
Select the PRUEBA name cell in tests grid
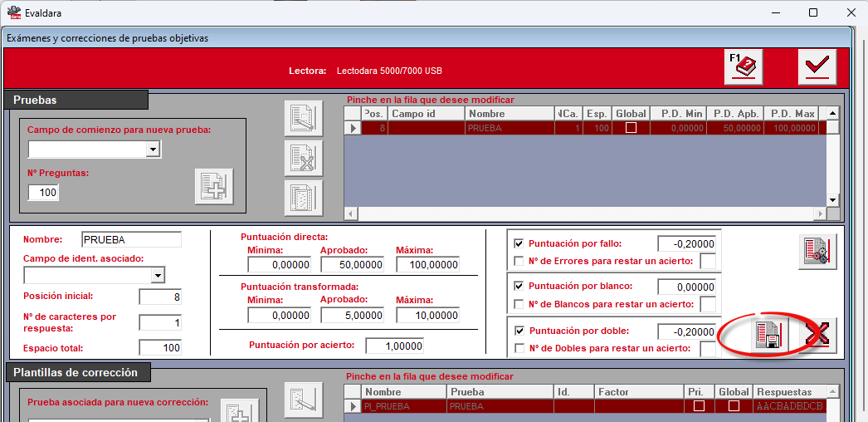point(510,128)
